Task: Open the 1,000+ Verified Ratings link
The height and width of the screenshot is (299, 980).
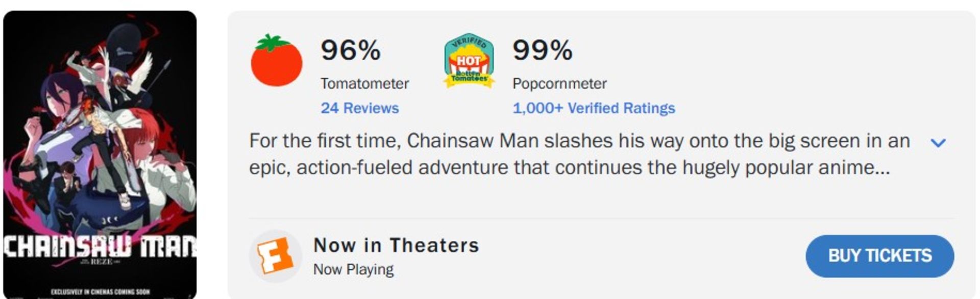Action: (x=593, y=108)
